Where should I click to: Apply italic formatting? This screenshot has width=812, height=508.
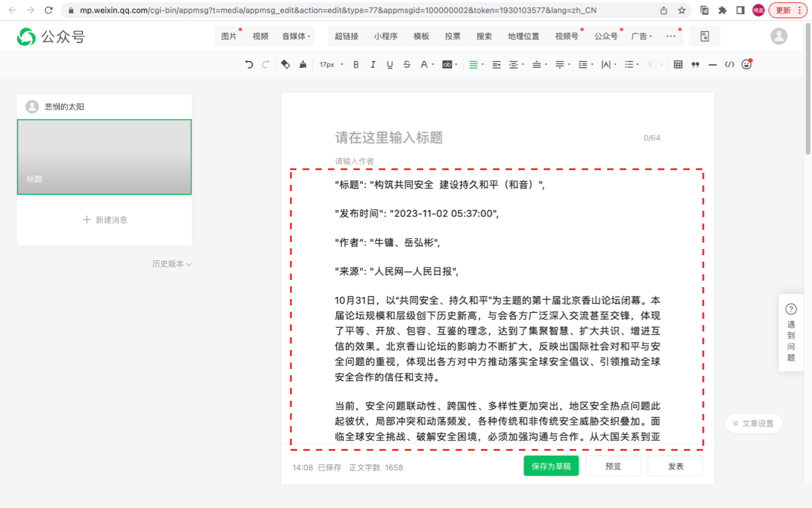coord(372,64)
